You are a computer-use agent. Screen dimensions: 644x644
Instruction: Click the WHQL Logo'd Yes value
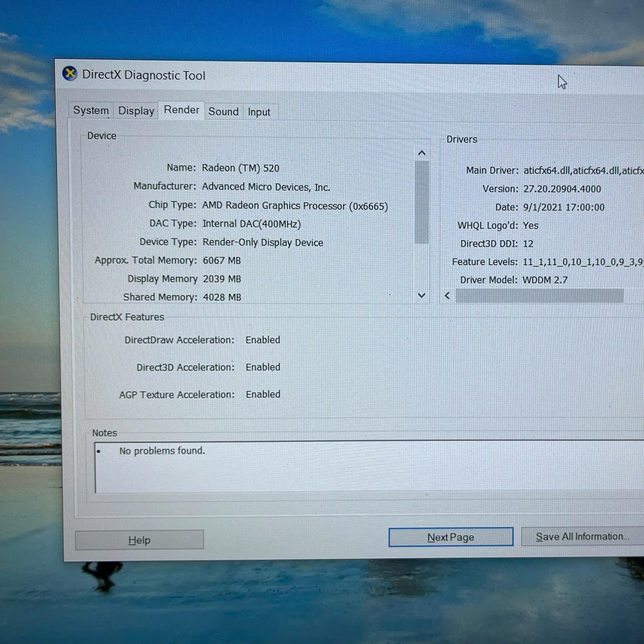point(530,226)
